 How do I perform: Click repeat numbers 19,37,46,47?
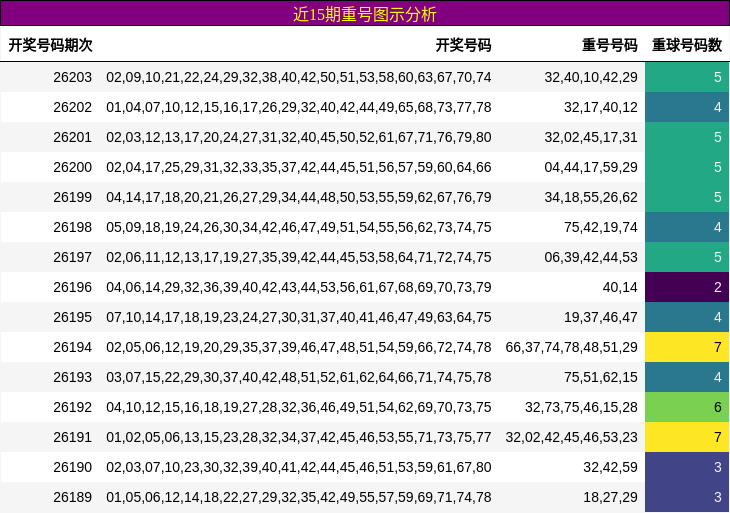(x=601, y=317)
